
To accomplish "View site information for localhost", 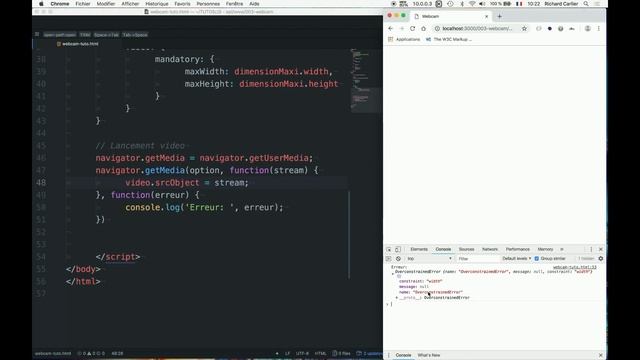I will click(437, 29).
